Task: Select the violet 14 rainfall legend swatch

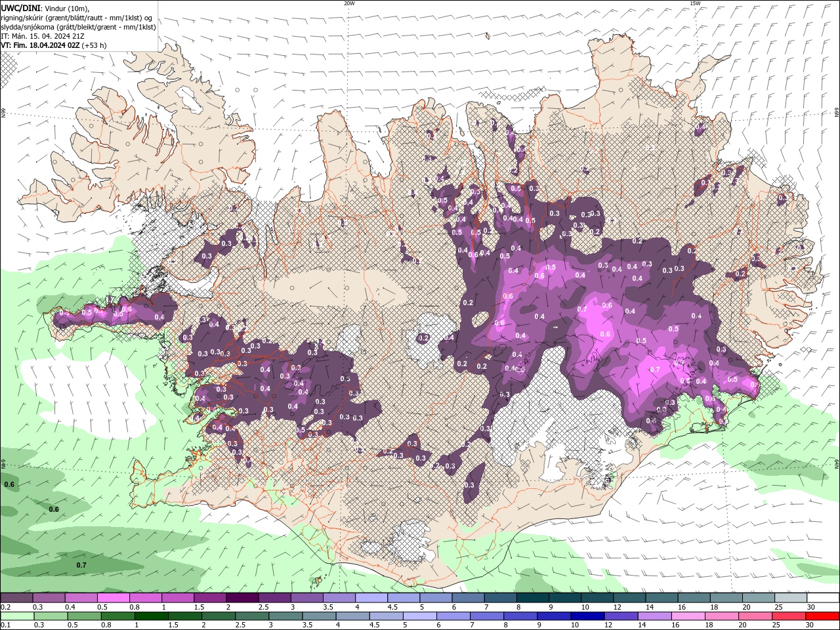Action: coord(654,616)
